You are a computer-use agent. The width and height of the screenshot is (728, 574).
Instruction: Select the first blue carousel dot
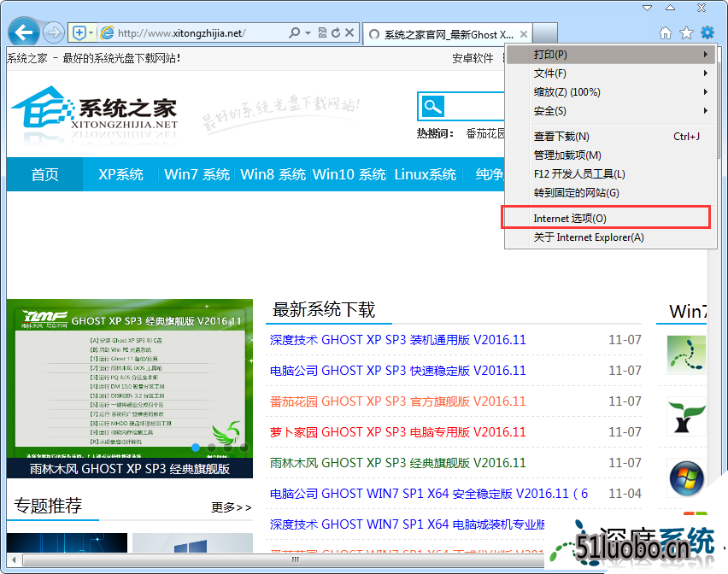pos(196,448)
